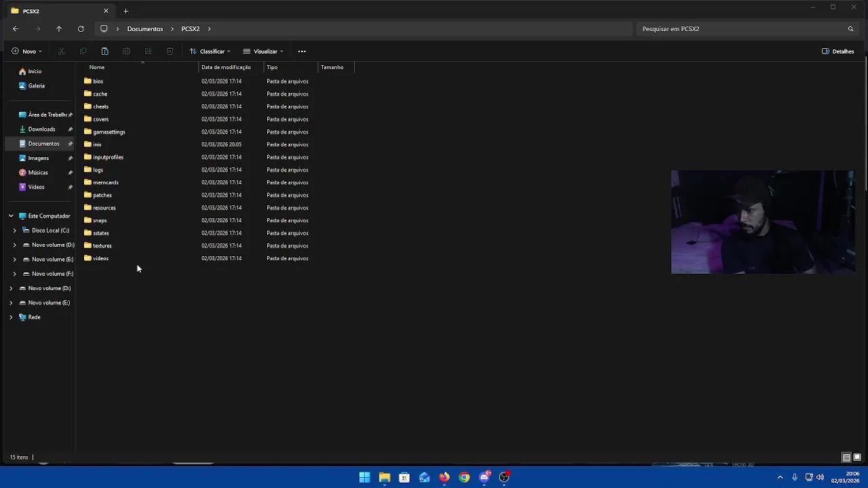
Task: Select the snaps folder name
Action: 100,220
